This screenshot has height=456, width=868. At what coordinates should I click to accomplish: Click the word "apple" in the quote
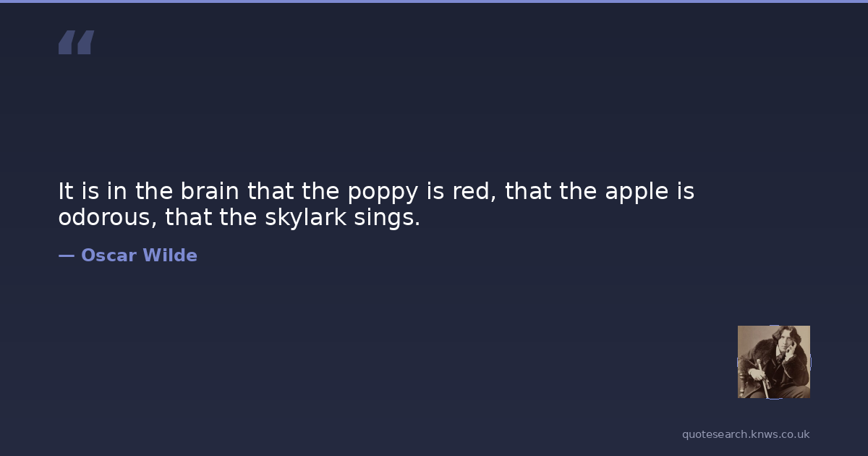pyautogui.click(x=637, y=193)
